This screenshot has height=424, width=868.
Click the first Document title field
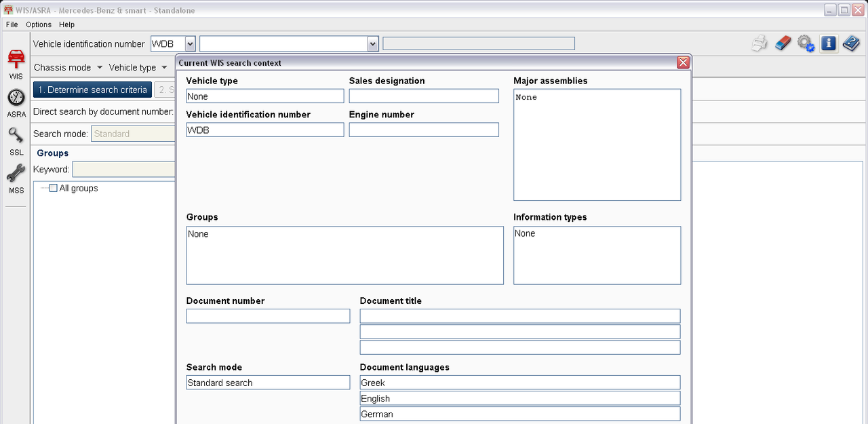[520, 316]
